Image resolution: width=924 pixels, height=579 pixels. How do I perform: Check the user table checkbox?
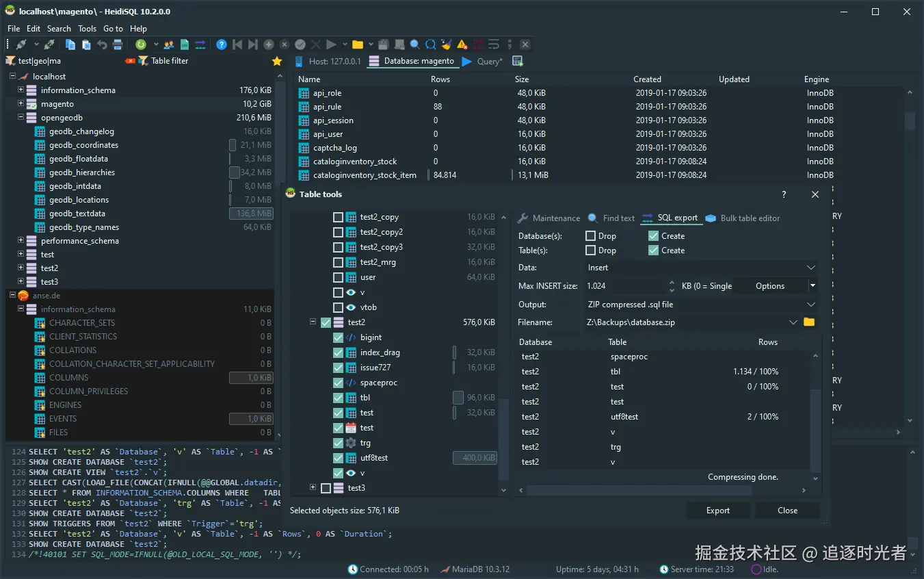338,277
